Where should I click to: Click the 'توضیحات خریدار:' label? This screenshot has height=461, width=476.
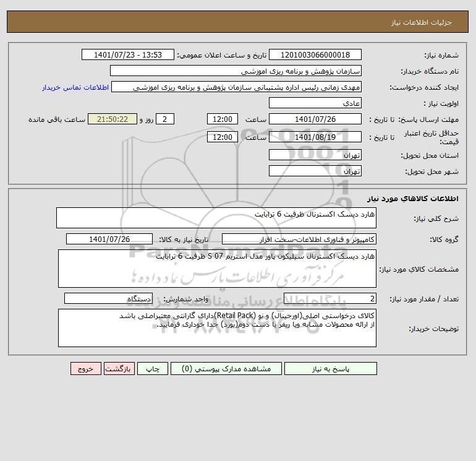point(434,329)
